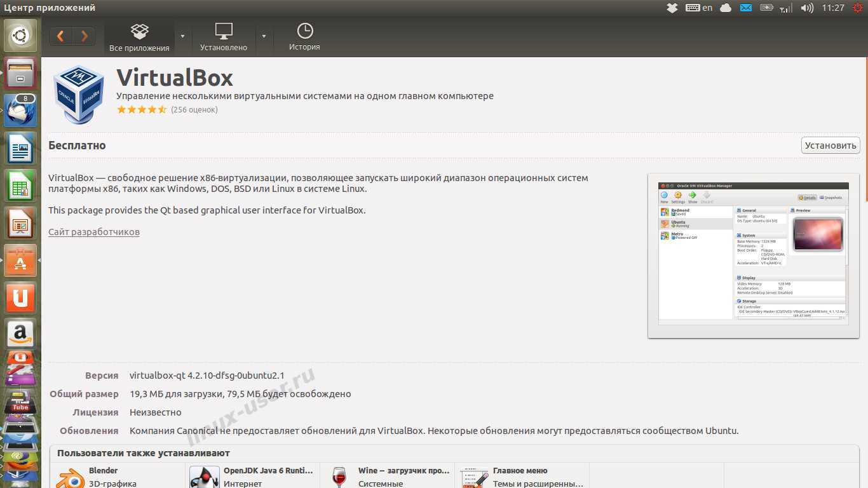Open the sound volume indicator menu
This screenshot has height=488, width=868.
[807, 8]
